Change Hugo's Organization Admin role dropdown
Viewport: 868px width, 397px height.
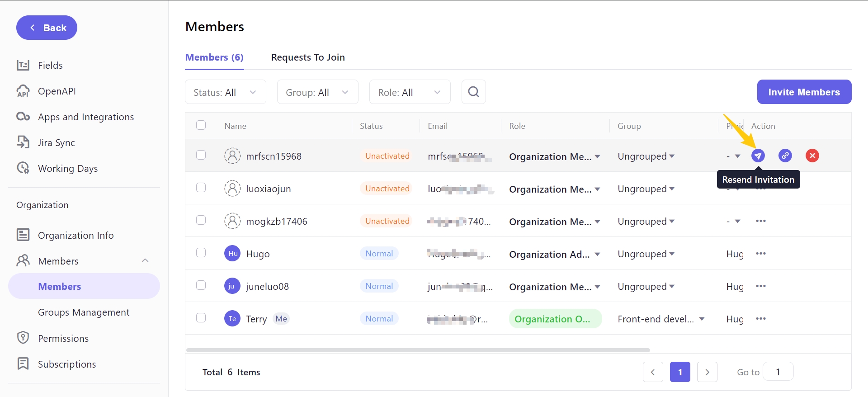555,255
